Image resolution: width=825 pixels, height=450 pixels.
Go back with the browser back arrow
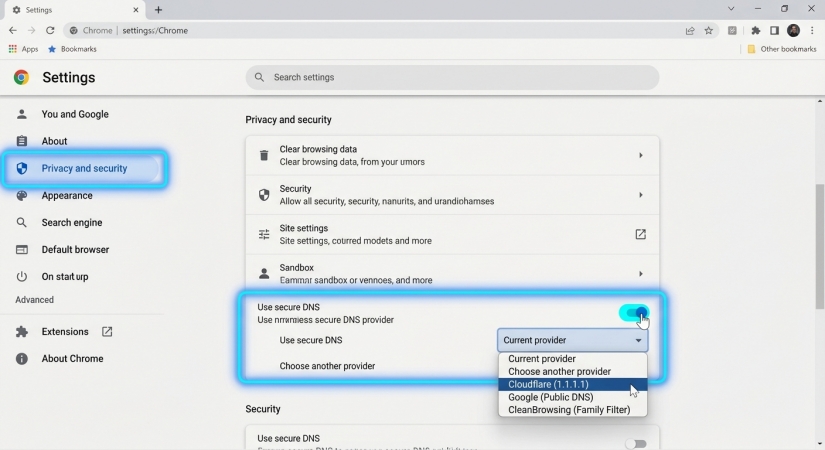point(13,31)
